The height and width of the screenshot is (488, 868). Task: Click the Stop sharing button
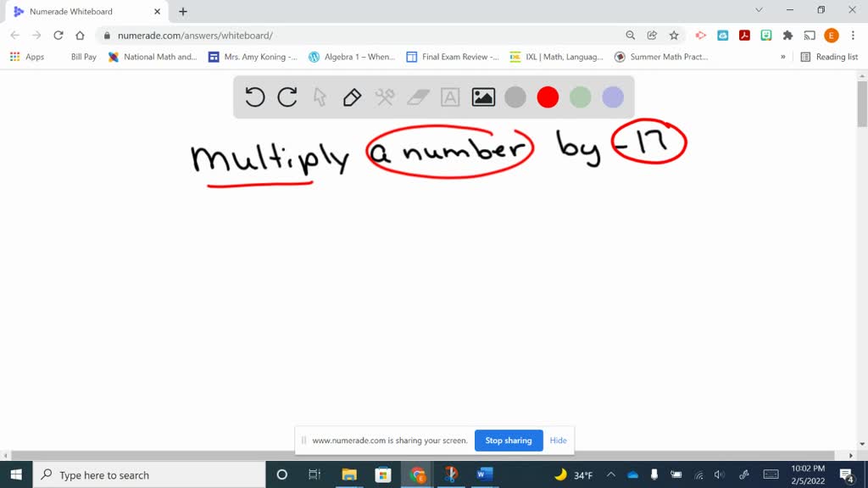(509, 441)
